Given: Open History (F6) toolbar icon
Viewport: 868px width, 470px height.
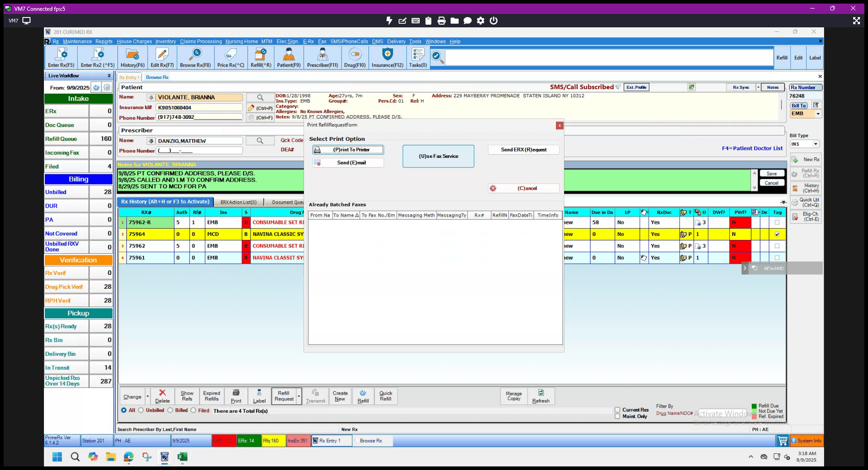Looking at the screenshot, I should click(132, 57).
